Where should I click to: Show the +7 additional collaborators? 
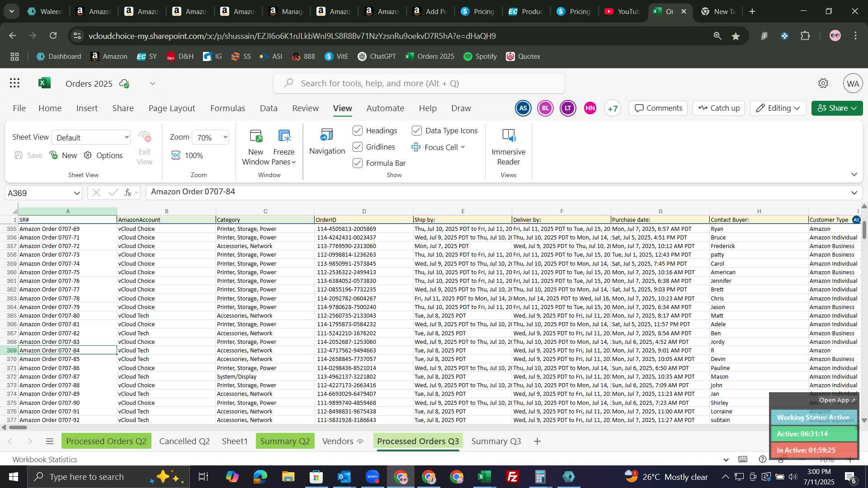[x=613, y=108]
